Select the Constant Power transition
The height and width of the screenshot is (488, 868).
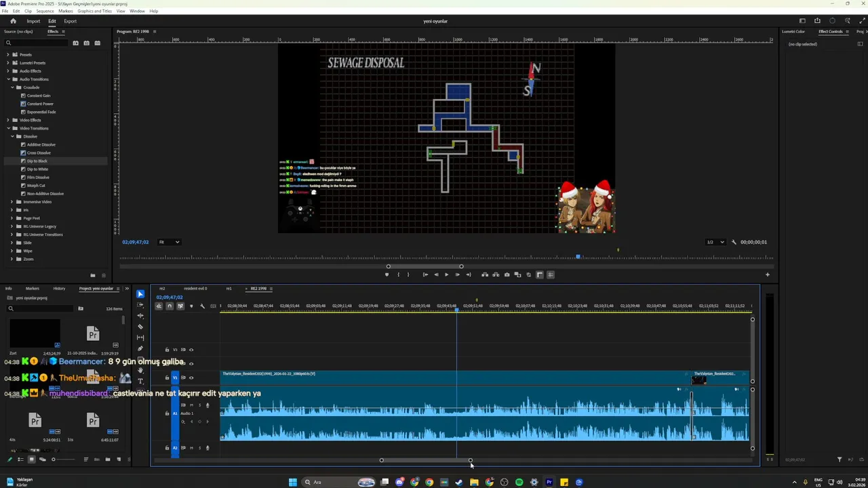[40, 104]
